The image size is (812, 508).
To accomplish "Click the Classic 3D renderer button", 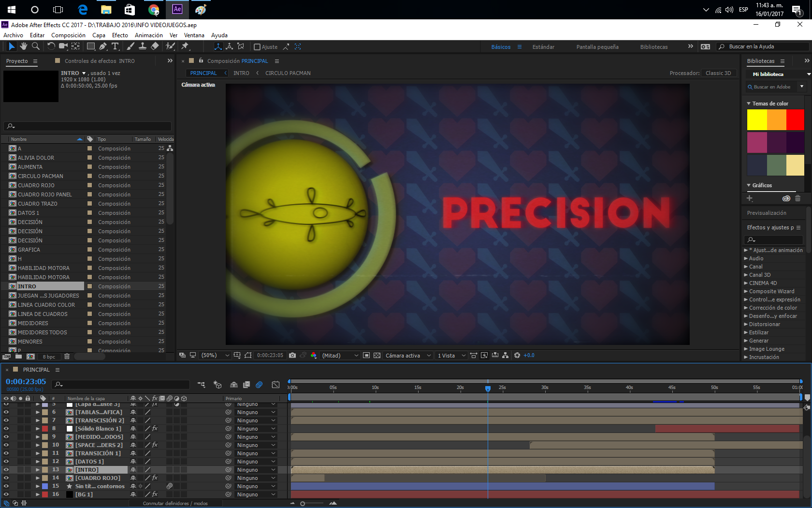I will [718, 73].
